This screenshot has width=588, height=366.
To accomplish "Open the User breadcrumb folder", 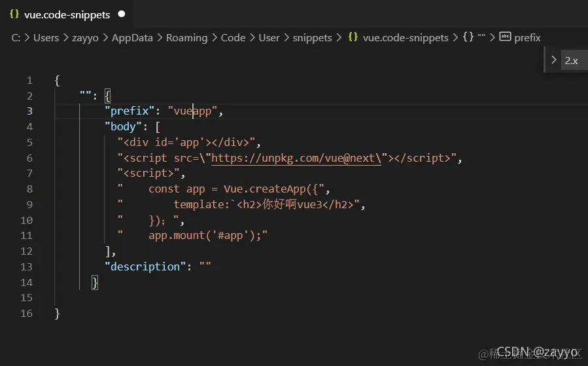I will click(269, 38).
